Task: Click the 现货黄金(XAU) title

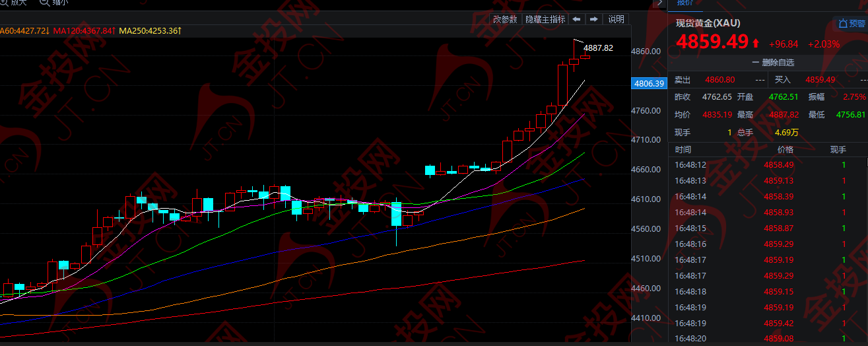Action: pyautogui.click(x=708, y=23)
